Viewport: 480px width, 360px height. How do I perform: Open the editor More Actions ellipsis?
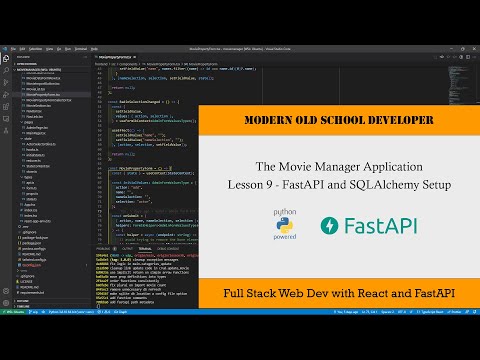click(474, 57)
